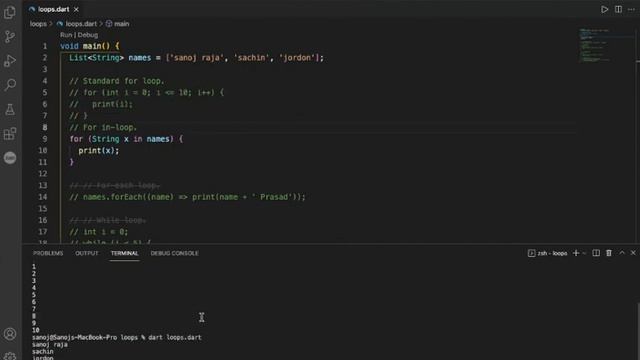Viewport: 640px width, 360px height.
Task: Click the '// Standard for loop.' comment
Action: pos(117,81)
